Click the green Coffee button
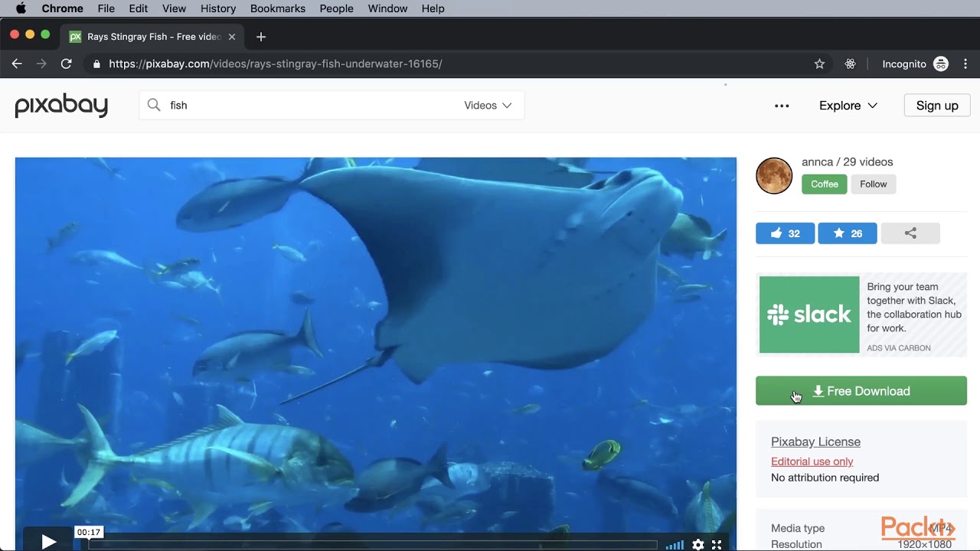 point(825,184)
